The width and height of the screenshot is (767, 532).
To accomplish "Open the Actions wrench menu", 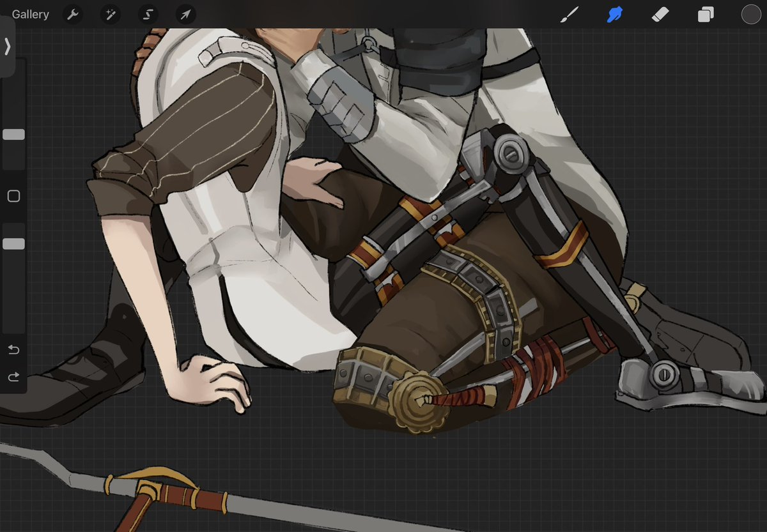I will [x=74, y=14].
